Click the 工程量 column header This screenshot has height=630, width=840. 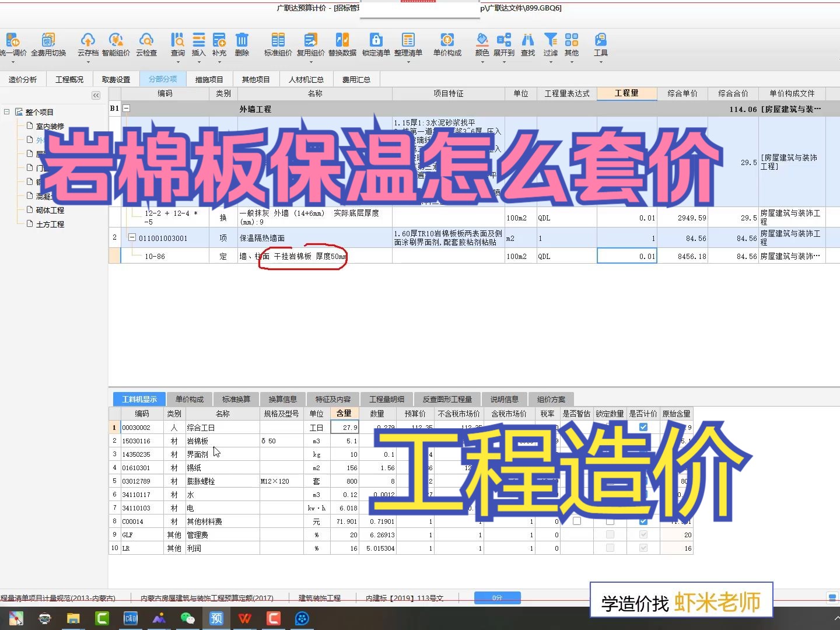tap(626, 93)
